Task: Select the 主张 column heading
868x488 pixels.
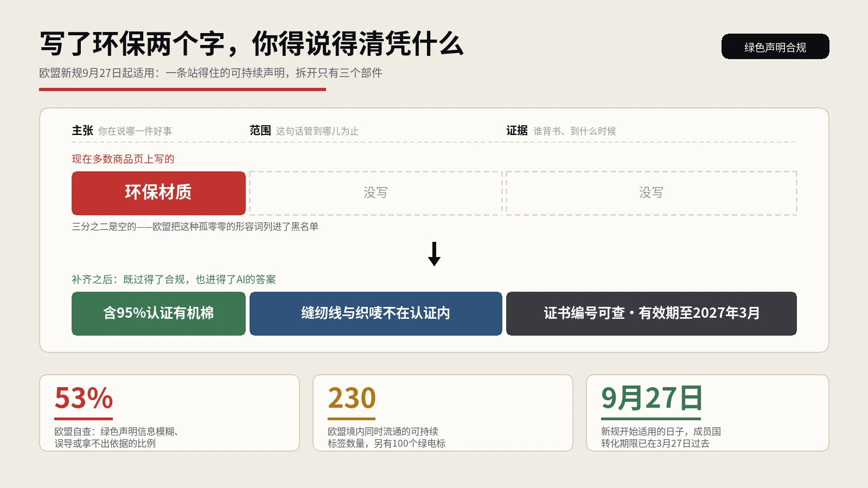Action: tap(82, 131)
